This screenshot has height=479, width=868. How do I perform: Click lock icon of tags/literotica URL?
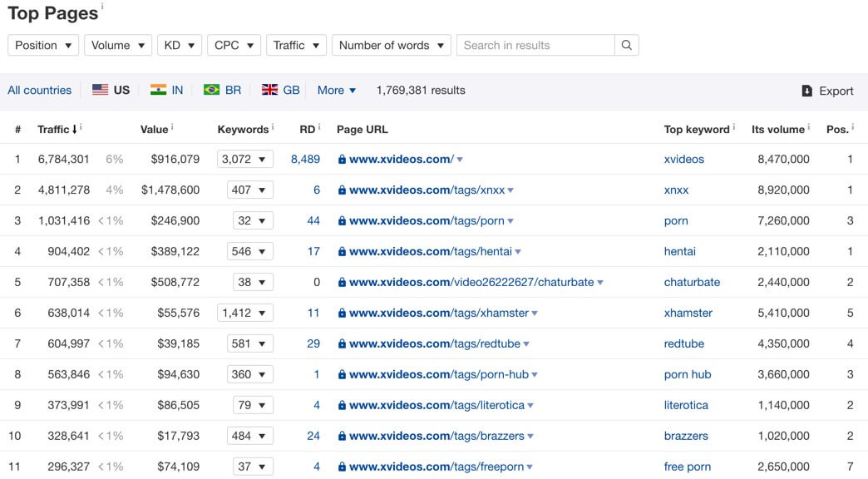(342, 405)
